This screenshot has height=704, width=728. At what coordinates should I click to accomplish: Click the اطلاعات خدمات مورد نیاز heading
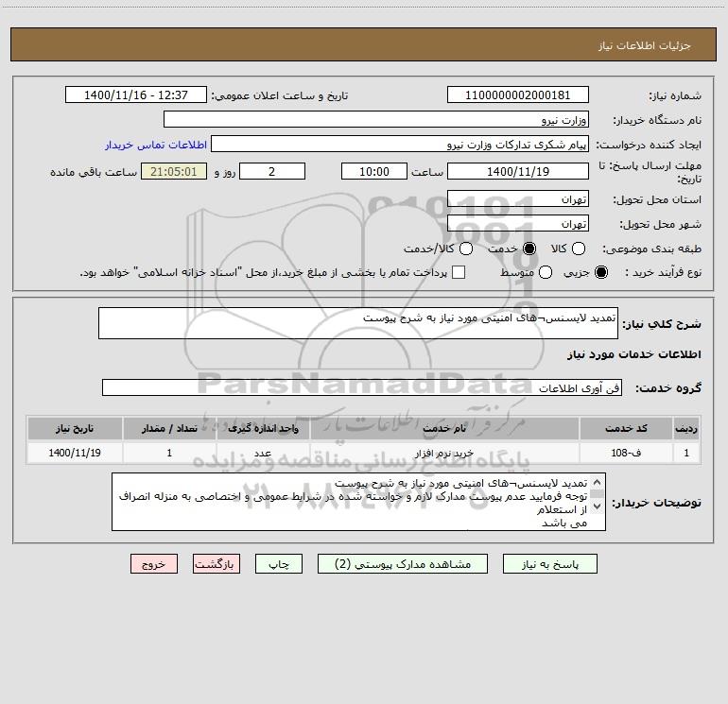(633, 354)
